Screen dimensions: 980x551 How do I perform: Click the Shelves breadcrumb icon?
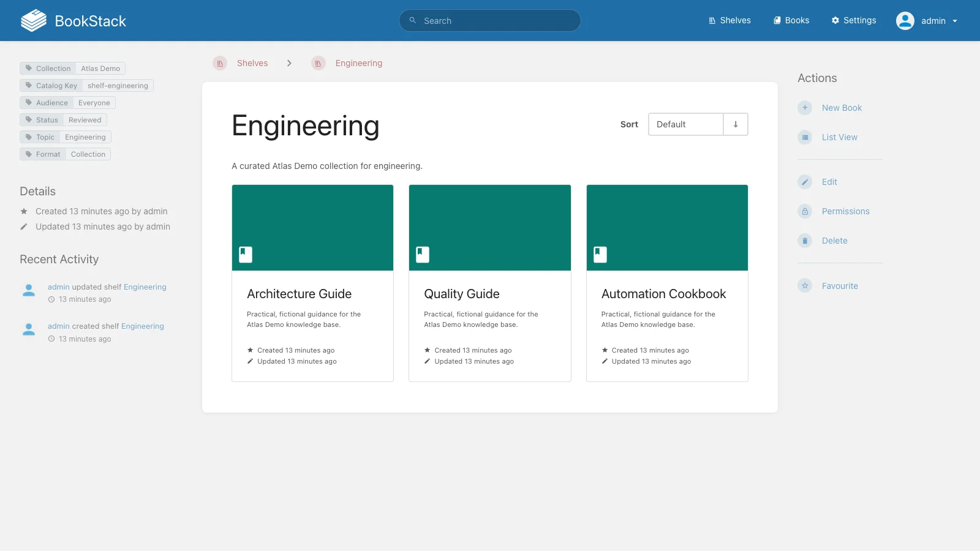coord(220,63)
